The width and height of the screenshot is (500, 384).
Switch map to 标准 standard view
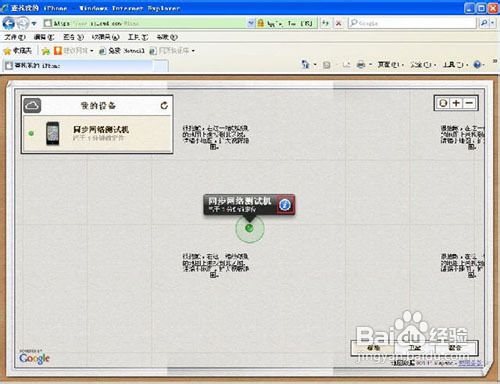[373, 348]
